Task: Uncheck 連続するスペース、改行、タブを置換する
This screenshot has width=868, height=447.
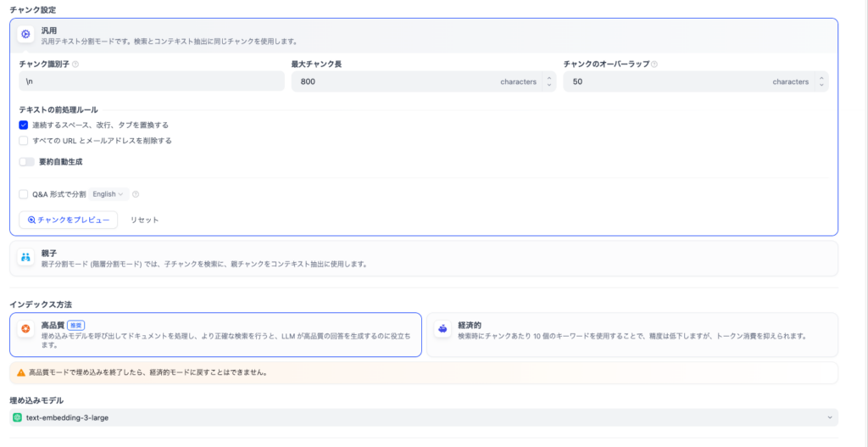Action: point(23,126)
